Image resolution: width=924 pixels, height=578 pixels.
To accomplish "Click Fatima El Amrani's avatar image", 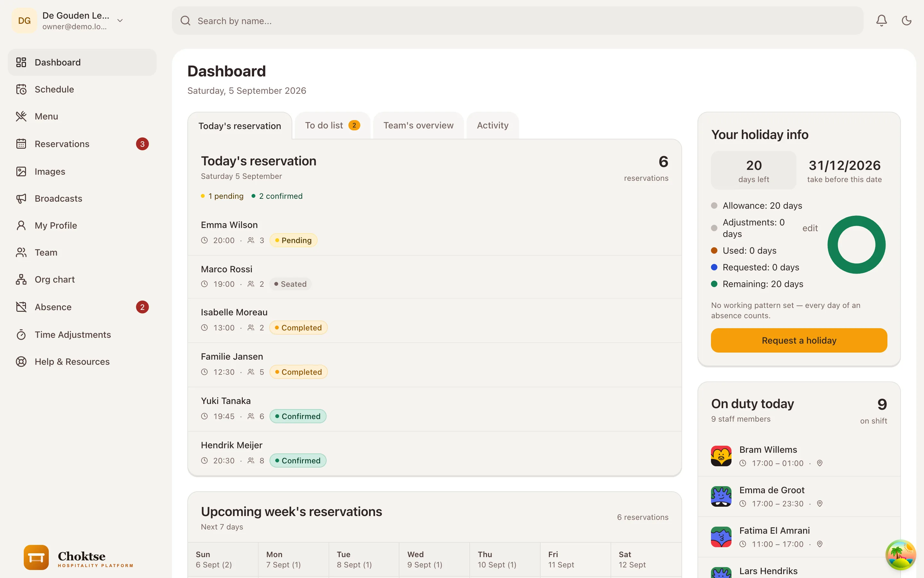I will pyautogui.click(x=721, y=537).
